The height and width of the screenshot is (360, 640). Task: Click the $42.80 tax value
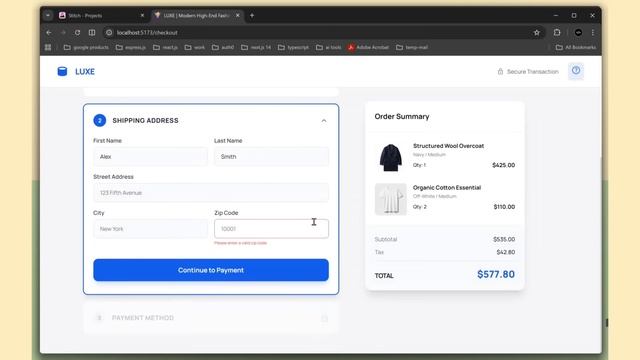coord(506,252)
